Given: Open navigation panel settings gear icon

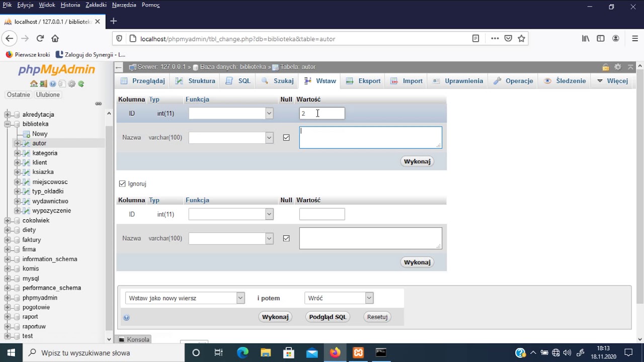Looking at the screenshot, I should [x=71, y=84].
